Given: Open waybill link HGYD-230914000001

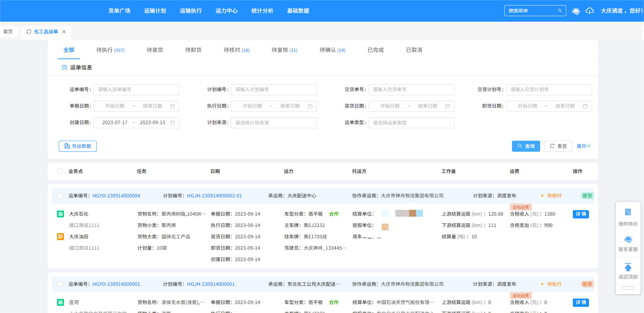Looking at the screenshot, I should coord(116,284).
